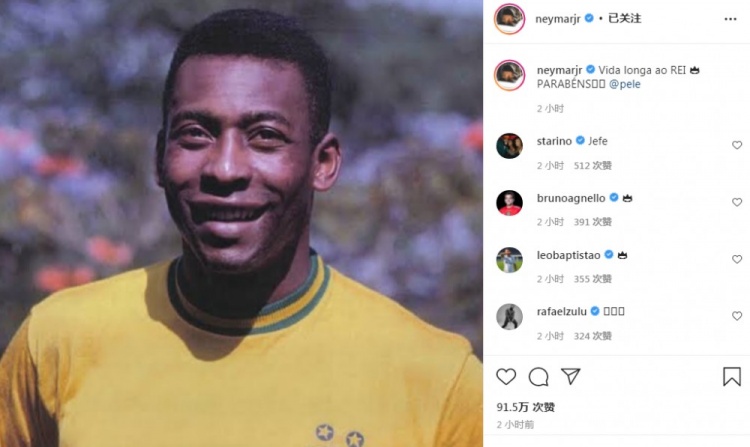Open the three-dot more options menu

[x=730, y=19]
